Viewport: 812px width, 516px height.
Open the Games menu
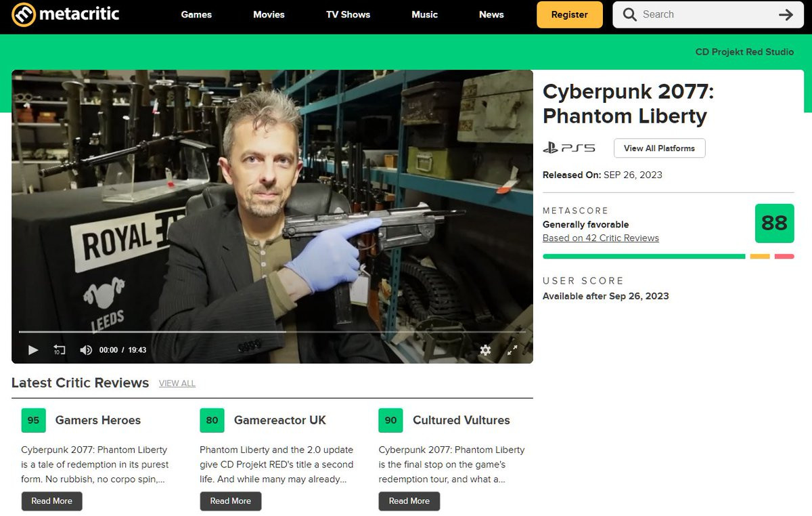(196, 14)
